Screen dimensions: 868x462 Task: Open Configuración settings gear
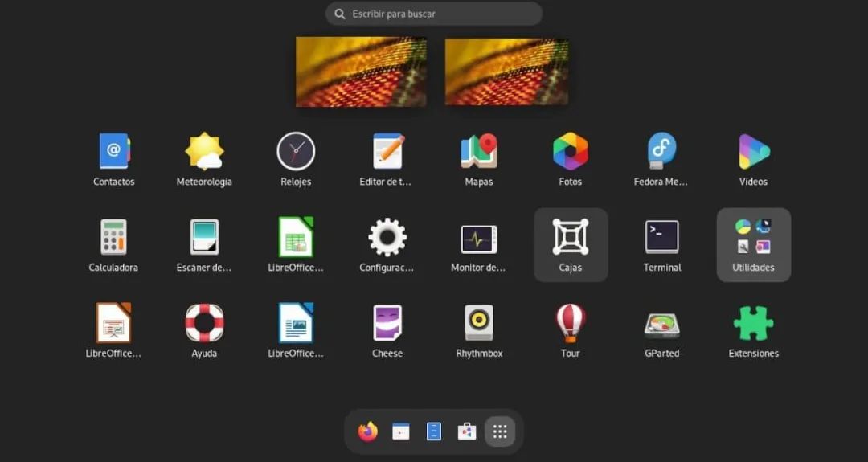coord(387,237)
